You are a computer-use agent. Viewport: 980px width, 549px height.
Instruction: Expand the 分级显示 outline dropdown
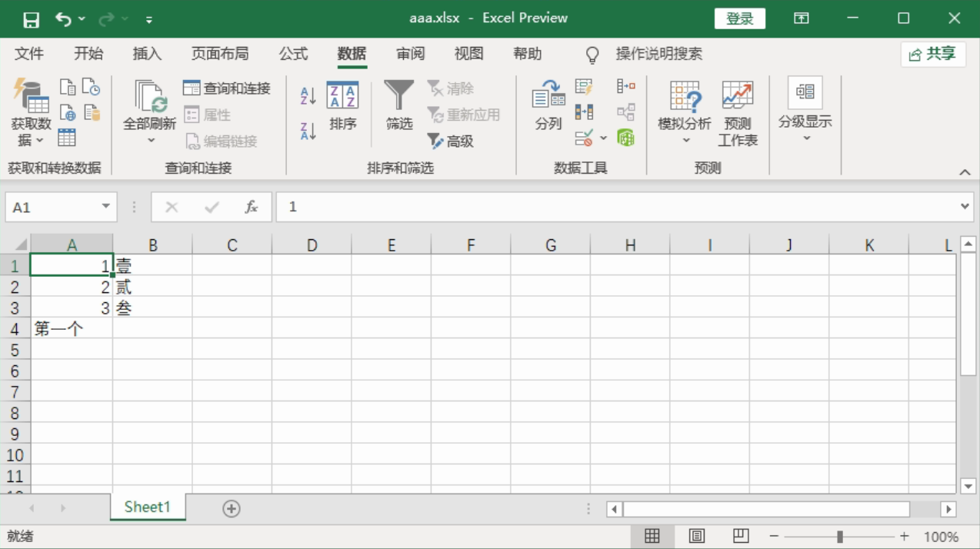[x=805, y=138]
